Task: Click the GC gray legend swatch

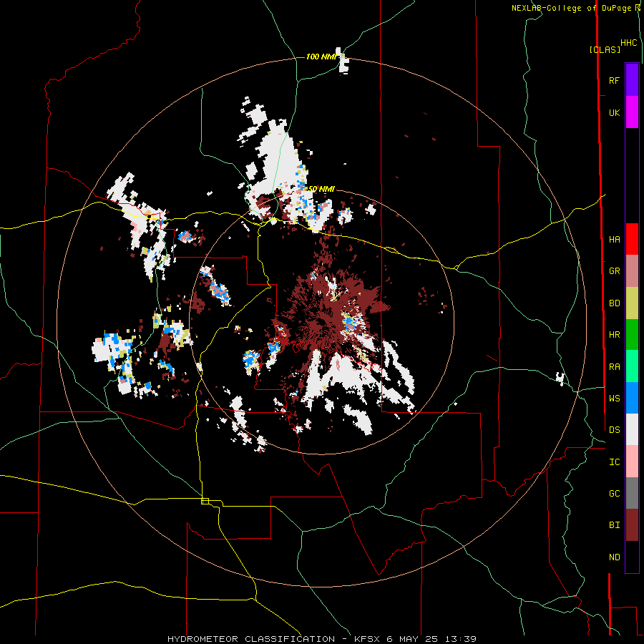Action: point(632,493)
